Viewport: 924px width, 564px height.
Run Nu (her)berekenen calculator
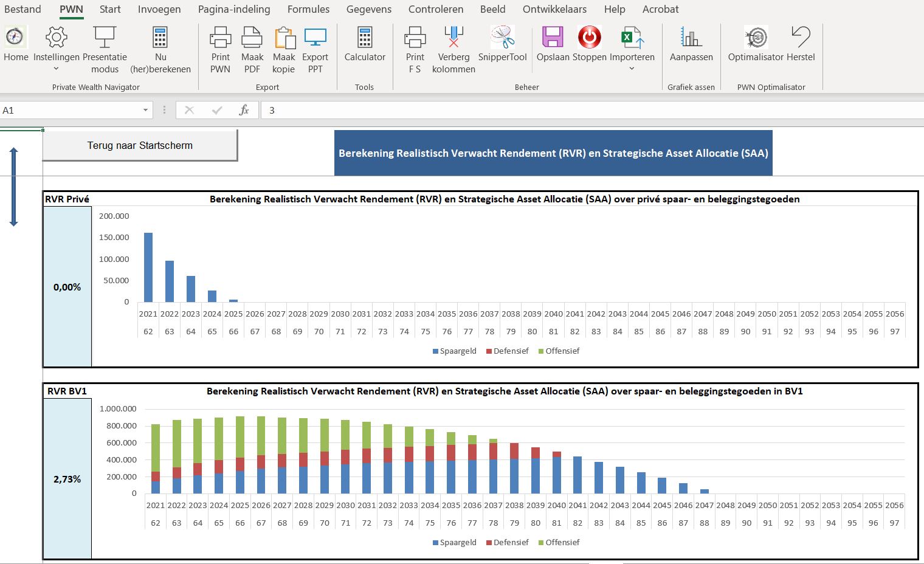(x=160, y=38)
